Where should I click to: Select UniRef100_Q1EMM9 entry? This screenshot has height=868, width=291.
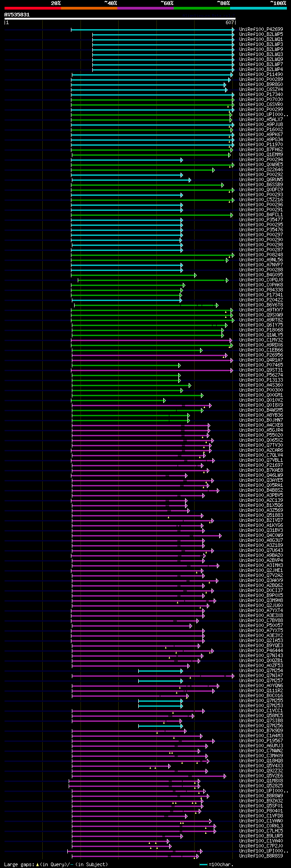pyautogui.click(x=261, y=154)
